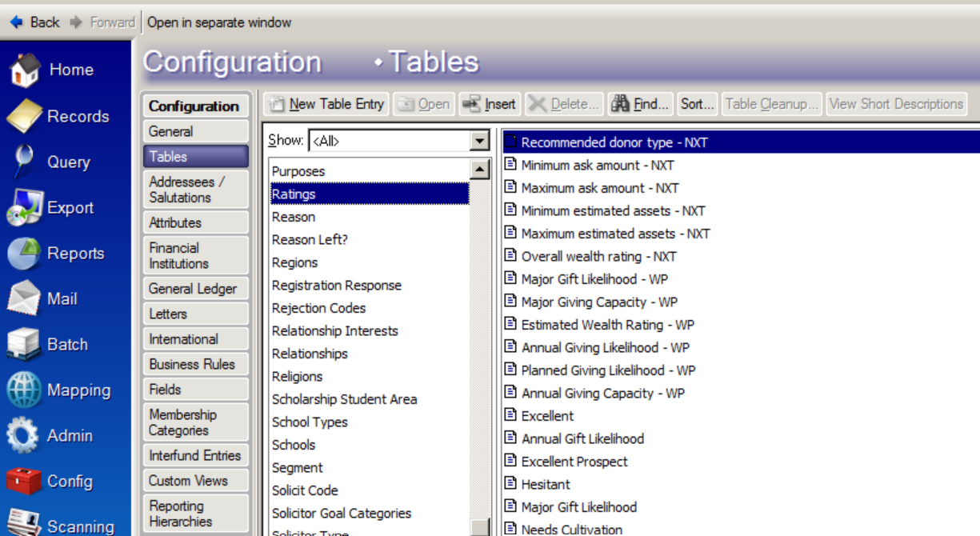This screenshot has width=980, height=536.
Task: Open the Fields configuration tab
Action: click(196, 390)
